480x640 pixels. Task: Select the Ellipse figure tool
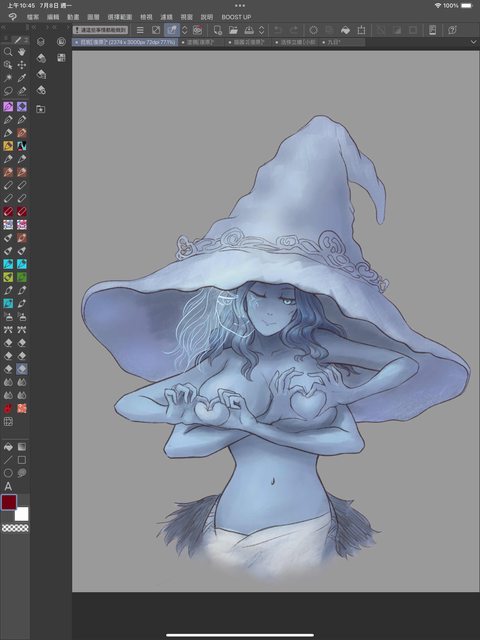8,473
